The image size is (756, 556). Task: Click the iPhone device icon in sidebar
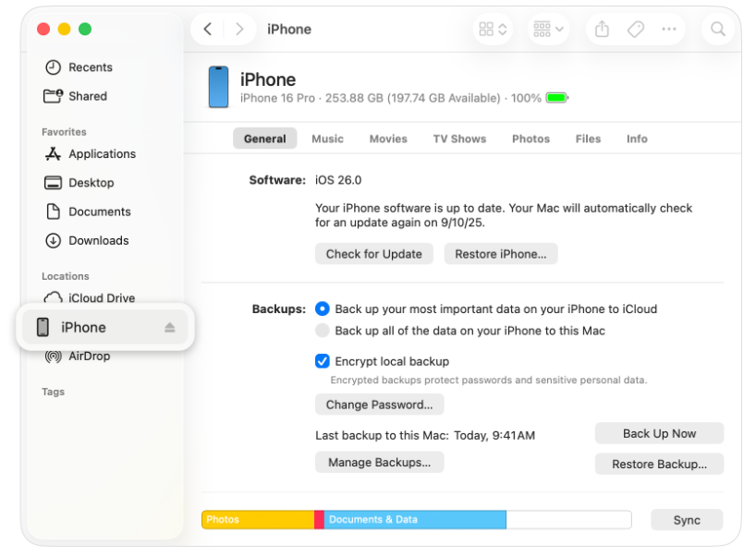(43, 327)
